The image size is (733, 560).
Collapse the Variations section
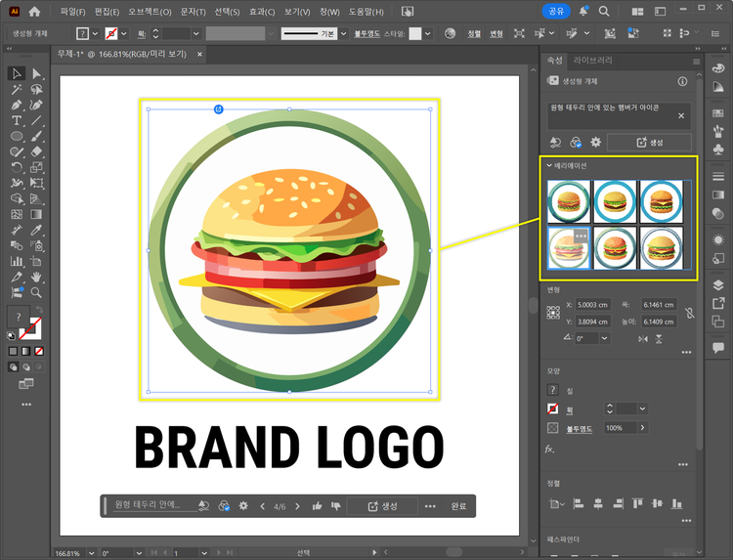(549, 165)
